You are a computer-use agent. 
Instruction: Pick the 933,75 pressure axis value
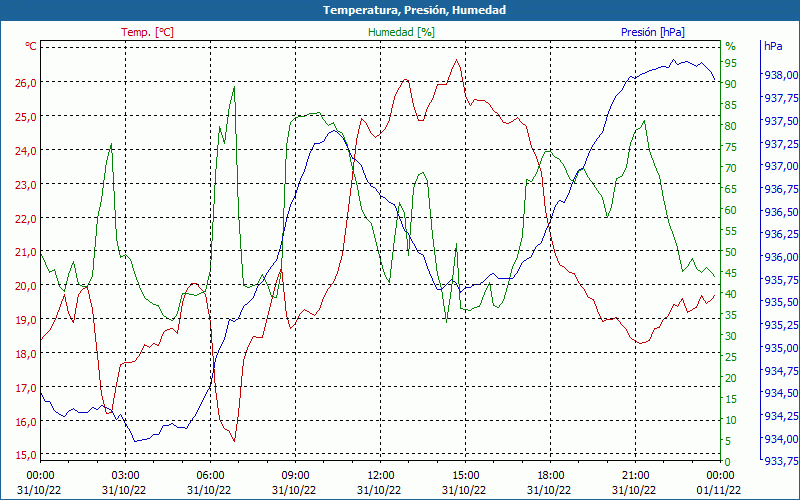[x=781, y=461]
